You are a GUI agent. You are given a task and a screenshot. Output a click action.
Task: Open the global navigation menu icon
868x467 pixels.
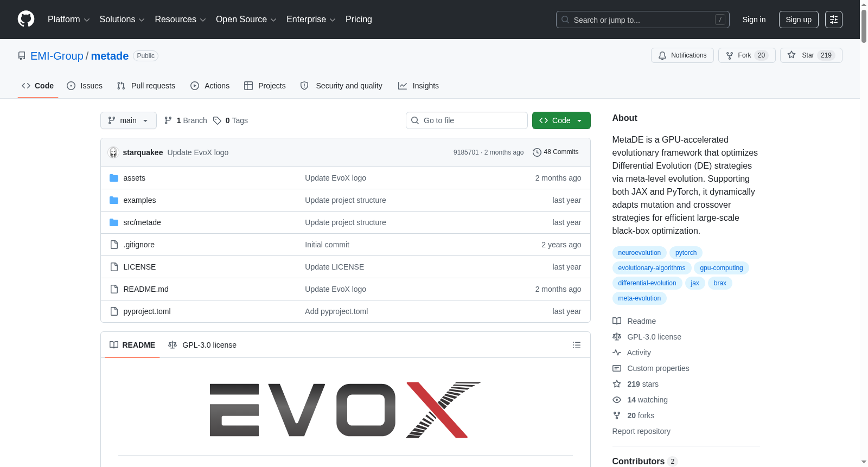tap(834, 20)
